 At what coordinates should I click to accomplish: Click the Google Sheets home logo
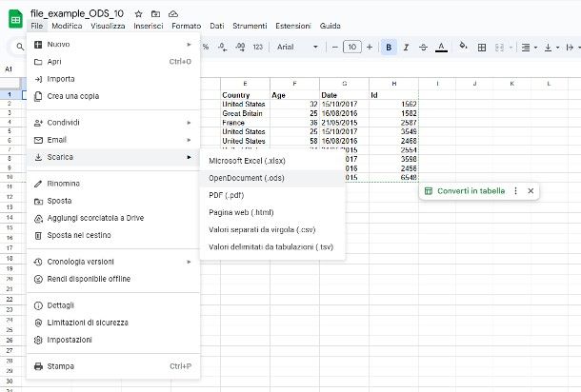14,18
